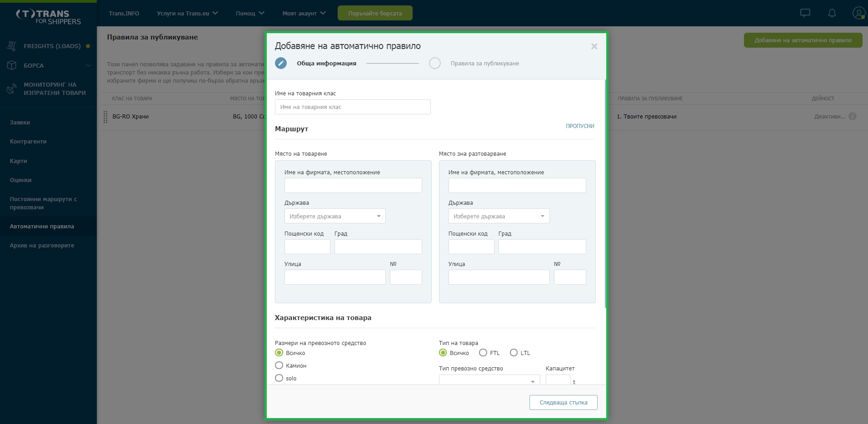Close the add automatic rule dialog

coord(594,46)
